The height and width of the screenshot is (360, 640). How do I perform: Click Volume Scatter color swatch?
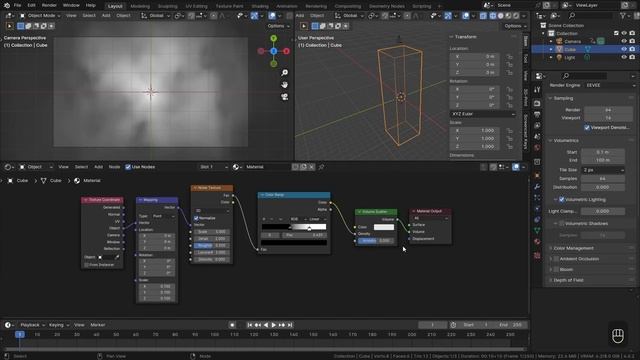pos(384,227)
